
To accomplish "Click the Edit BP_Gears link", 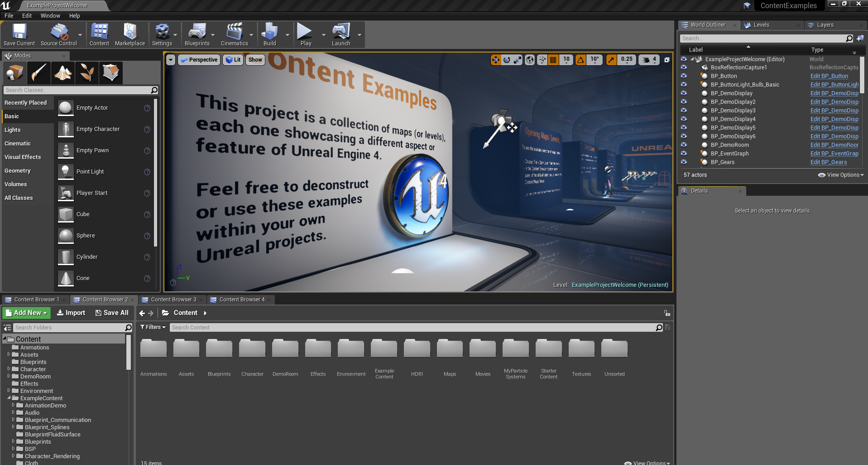I will pyautogui.click(x=828, y=162).
